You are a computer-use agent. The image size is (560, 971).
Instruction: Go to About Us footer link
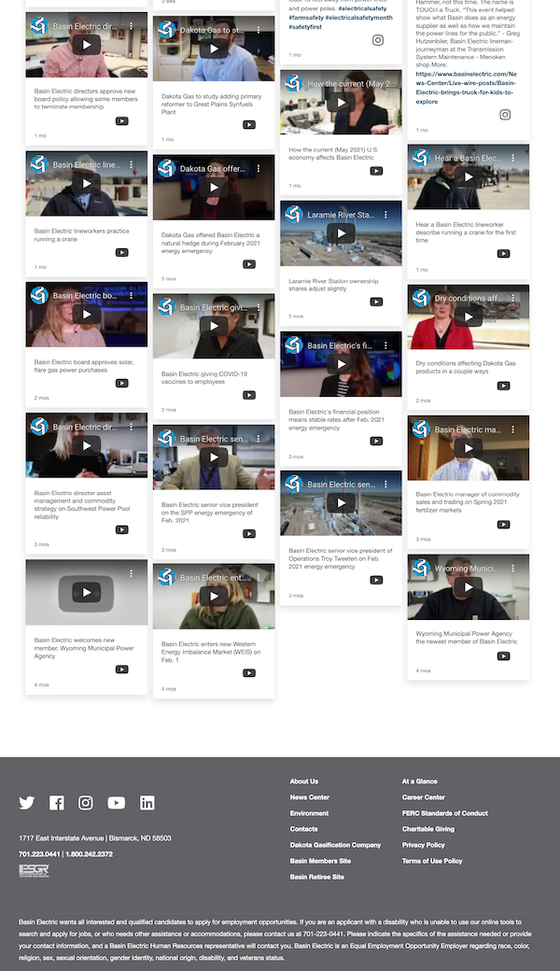pos(304,781)
